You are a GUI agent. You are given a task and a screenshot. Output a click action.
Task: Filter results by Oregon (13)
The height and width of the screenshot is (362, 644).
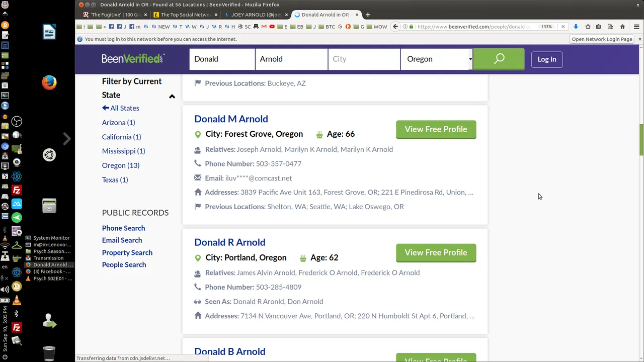tap(120, 165)
